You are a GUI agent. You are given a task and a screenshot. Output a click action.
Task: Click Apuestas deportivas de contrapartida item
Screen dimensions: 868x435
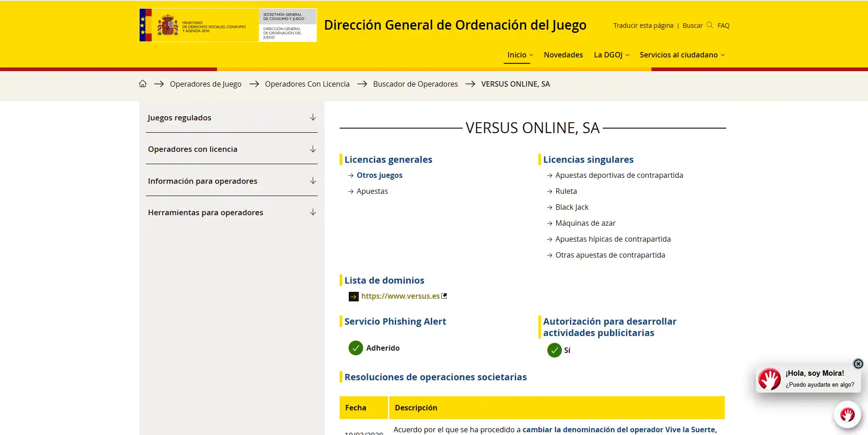619,175
